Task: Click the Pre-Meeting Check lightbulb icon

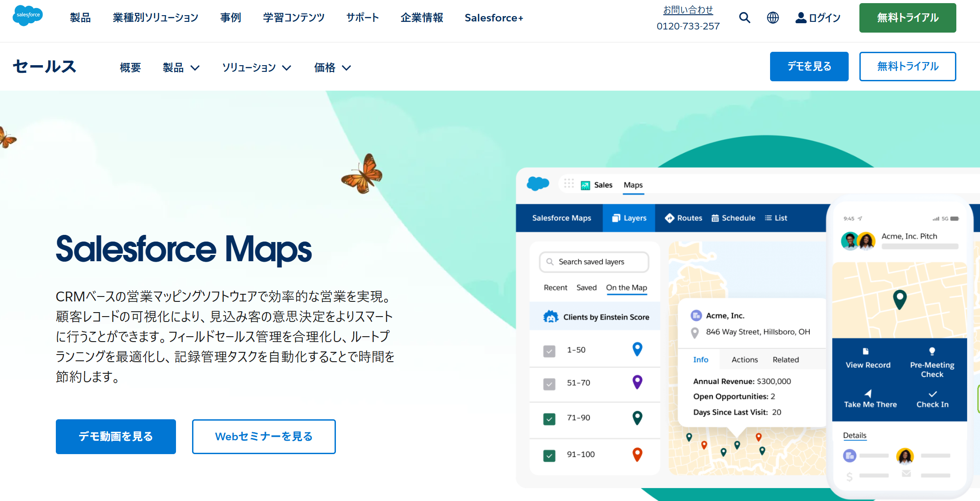Action: (x=932, y=351)
